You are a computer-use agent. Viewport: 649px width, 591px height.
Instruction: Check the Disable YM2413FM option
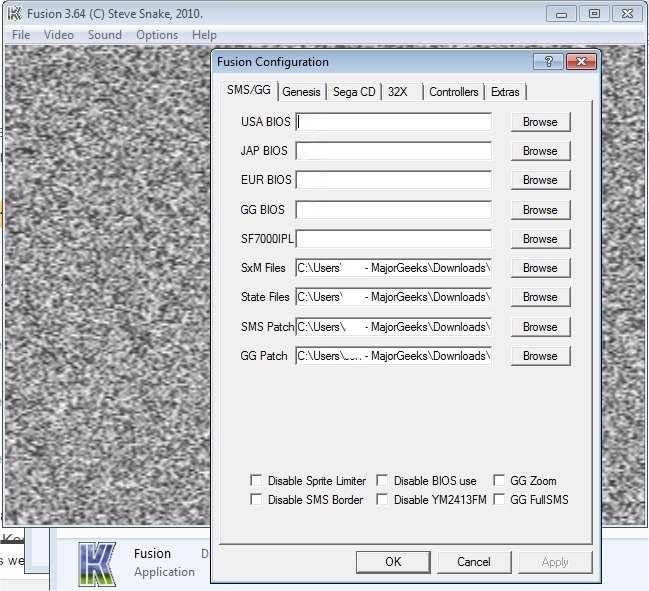[382, 500]
